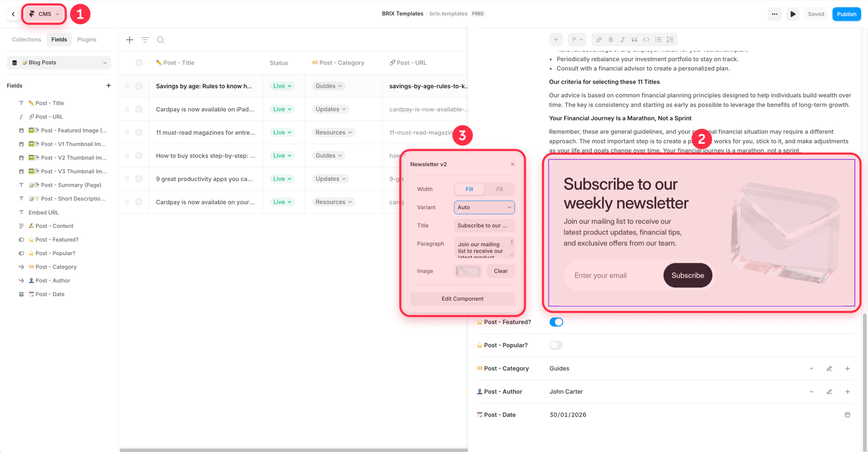Image resolution: width=868 pixels, height=452 pixels.
Task: Toggle code formatting in editor toolbar
Action: point(646,40)
